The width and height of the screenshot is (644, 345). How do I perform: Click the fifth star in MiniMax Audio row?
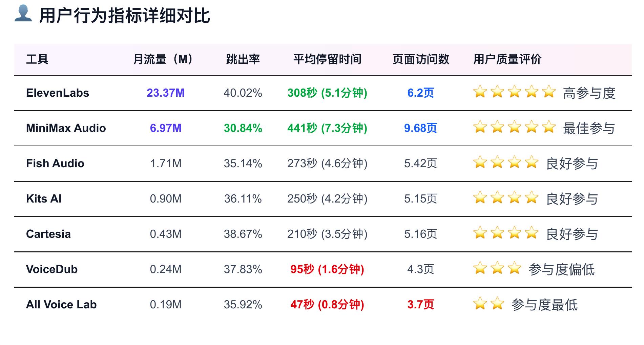point(548,127)
